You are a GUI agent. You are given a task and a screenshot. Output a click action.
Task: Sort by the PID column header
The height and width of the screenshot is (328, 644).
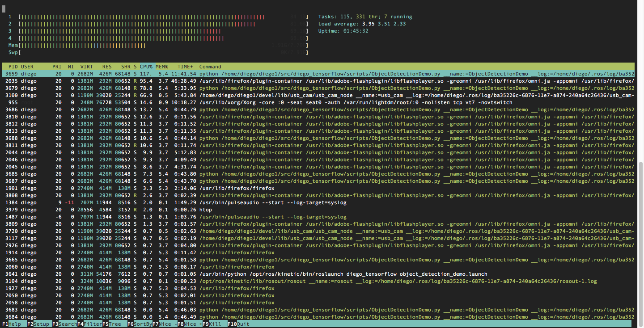tap(13, 67)
